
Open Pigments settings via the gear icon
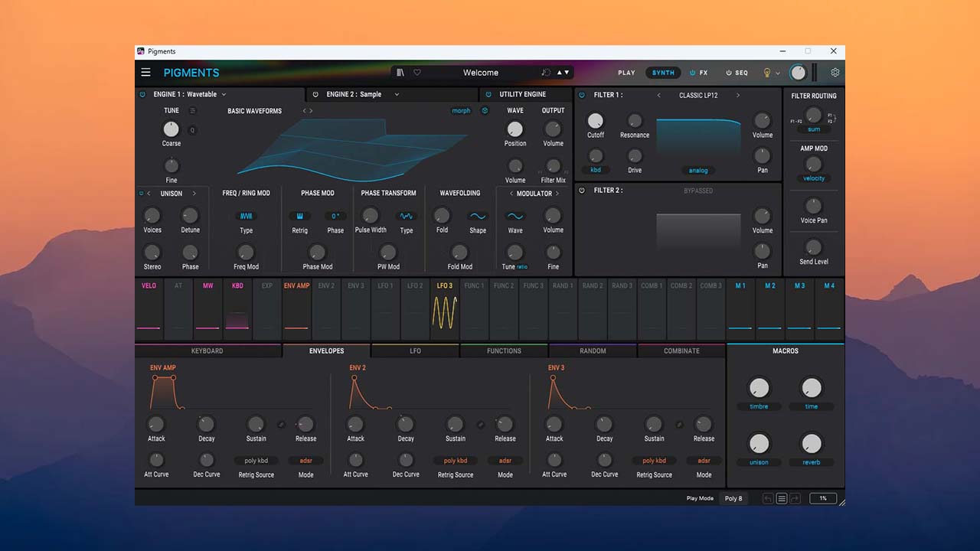pos(835,72)
